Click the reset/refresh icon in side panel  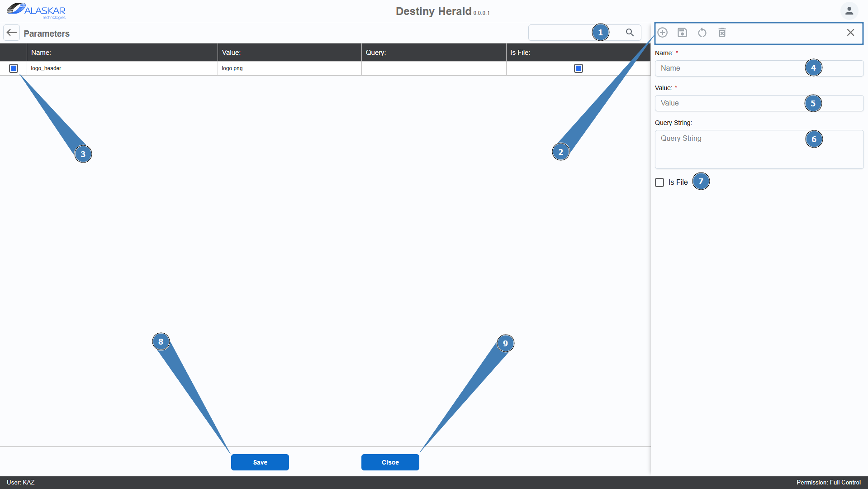tap(702, 33)
